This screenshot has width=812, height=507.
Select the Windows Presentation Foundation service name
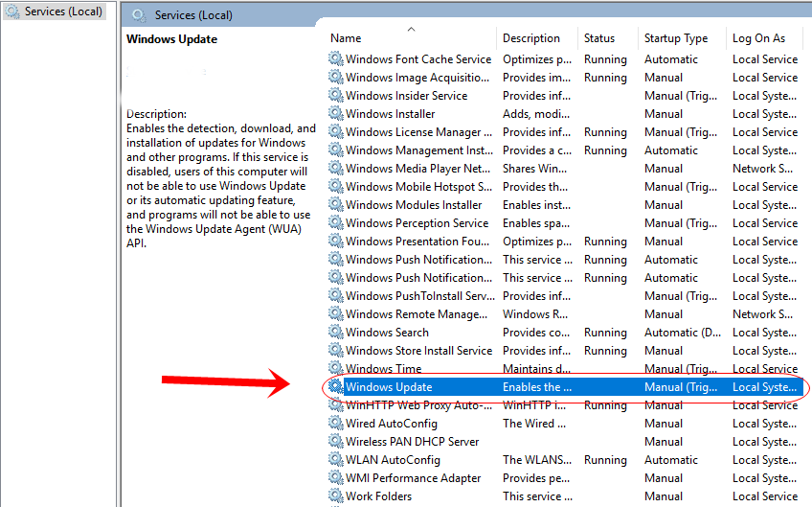click(417, 242)
